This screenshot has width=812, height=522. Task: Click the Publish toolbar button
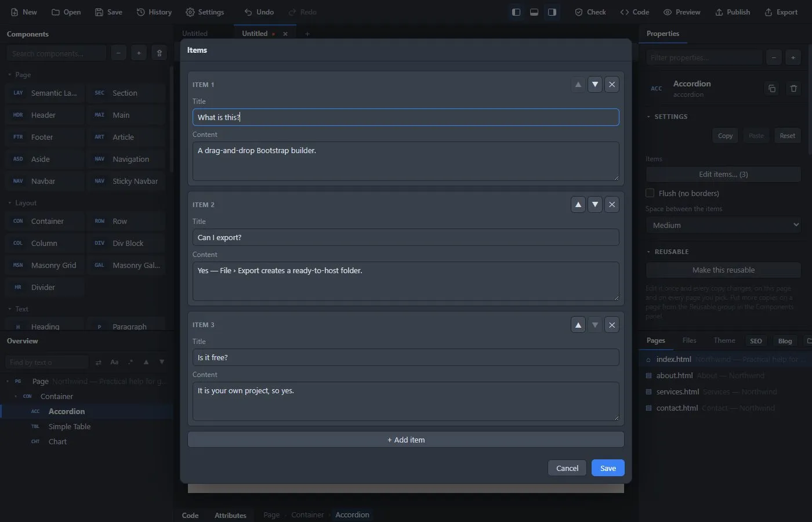tap(733, 12)
